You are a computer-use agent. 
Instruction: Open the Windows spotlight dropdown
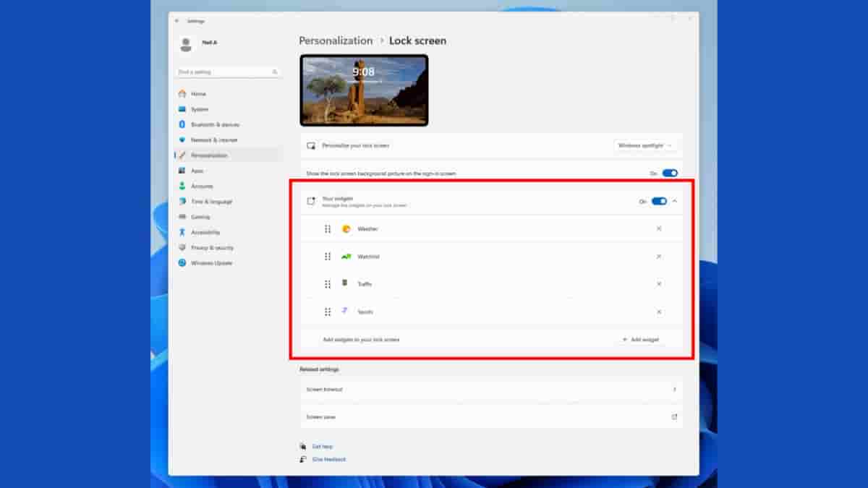pyautogui.click(x=644, y=145)
